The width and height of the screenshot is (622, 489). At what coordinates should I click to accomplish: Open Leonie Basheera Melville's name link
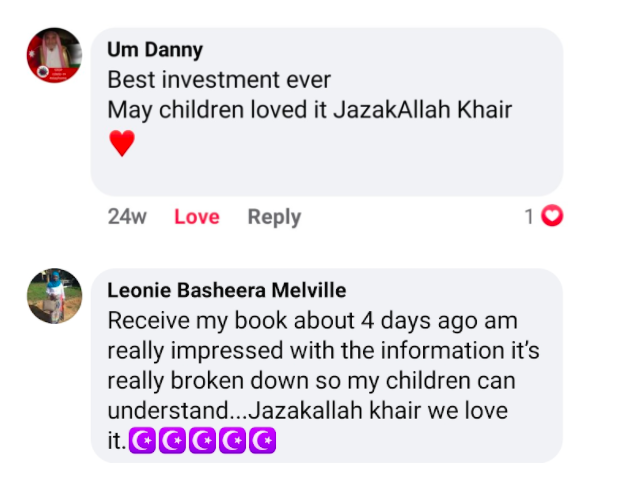[226, 291]
